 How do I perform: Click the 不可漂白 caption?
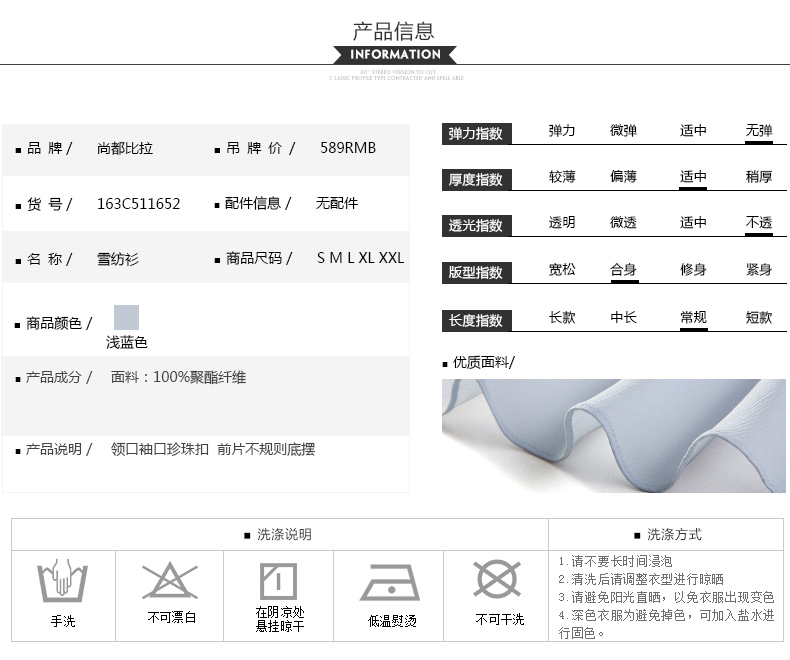click(171, 618)
